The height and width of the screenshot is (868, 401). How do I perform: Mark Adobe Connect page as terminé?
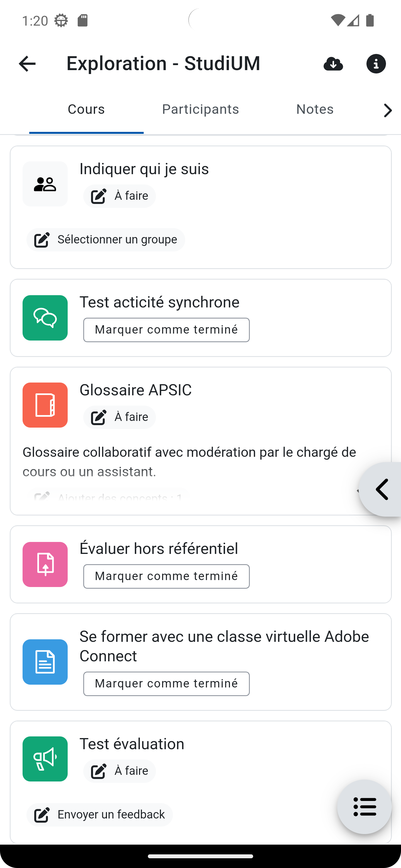(x=166, y=684)
